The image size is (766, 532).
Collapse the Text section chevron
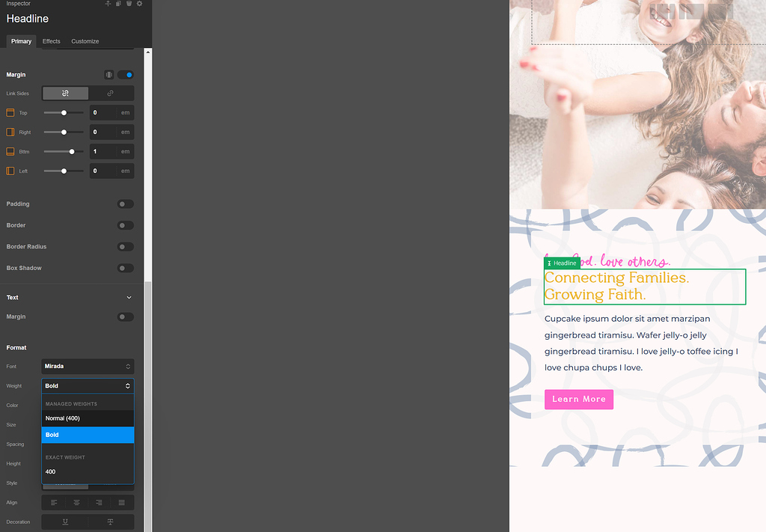(x=129, y=297)
